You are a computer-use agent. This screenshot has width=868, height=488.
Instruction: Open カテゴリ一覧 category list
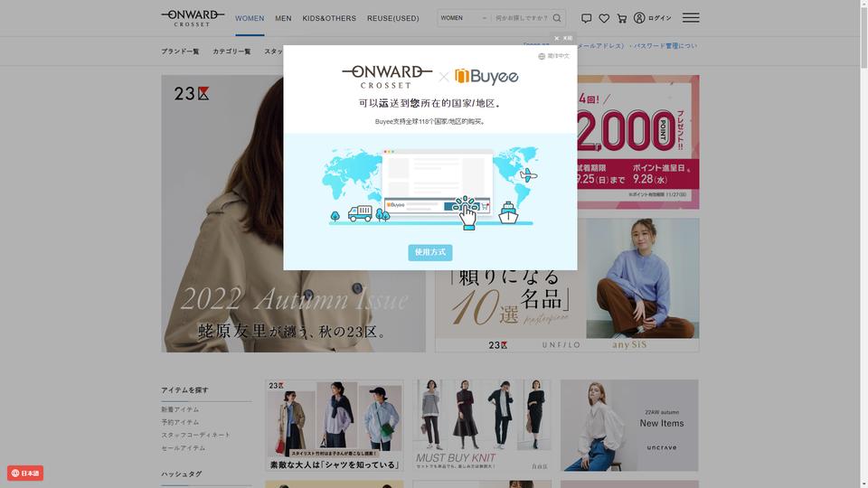[x=232, y=52]
